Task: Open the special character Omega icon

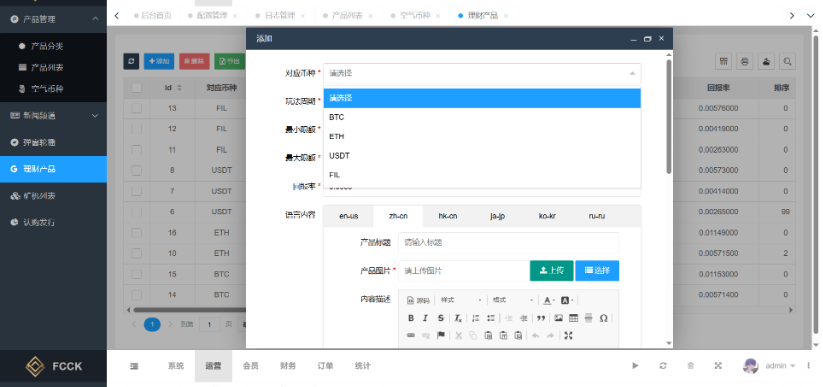Action: pos(604,318)
